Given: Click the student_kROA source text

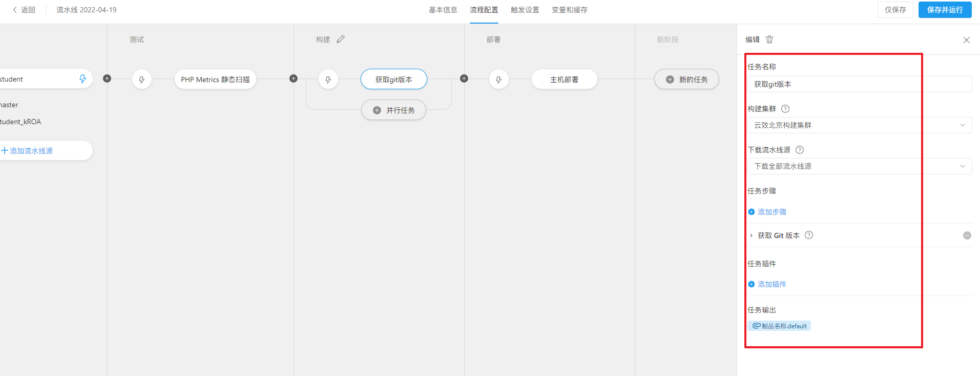Looking at the screenshot, I should click(x=20, y=122).
